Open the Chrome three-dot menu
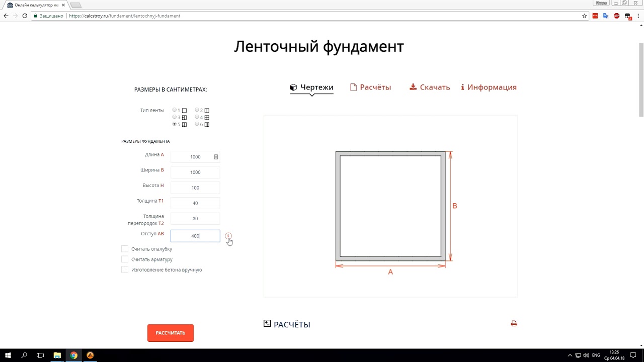This screenshot has height=362, width=644. tap(637, 16)
